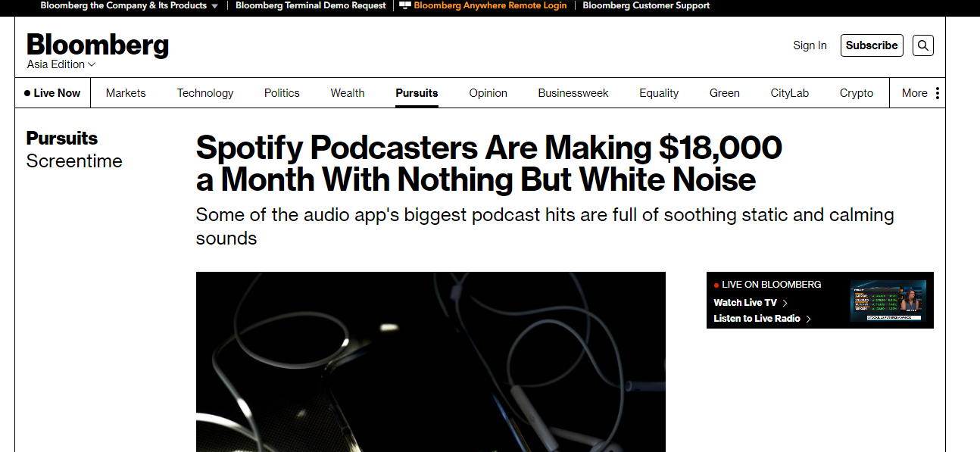Viewport: 980px width, 452px height.
Task: Click the Sign In link
Action: tap(810, 45)
